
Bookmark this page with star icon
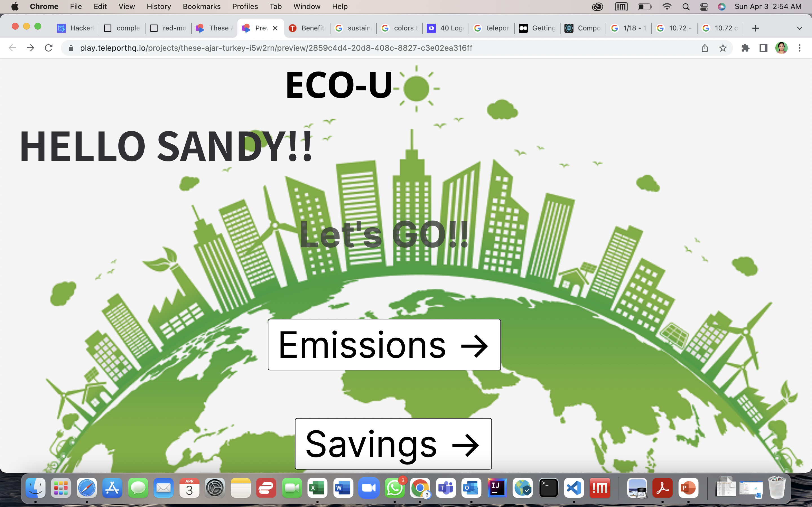point(723,48)
